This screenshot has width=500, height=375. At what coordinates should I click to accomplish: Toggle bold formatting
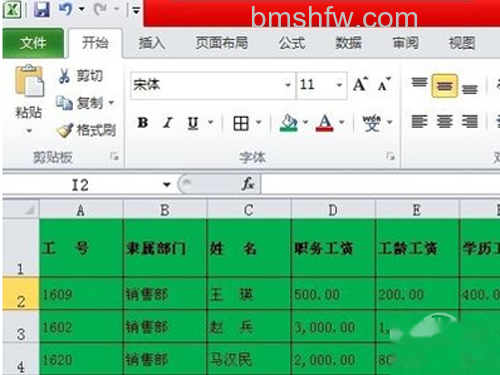tap(143, 123)
